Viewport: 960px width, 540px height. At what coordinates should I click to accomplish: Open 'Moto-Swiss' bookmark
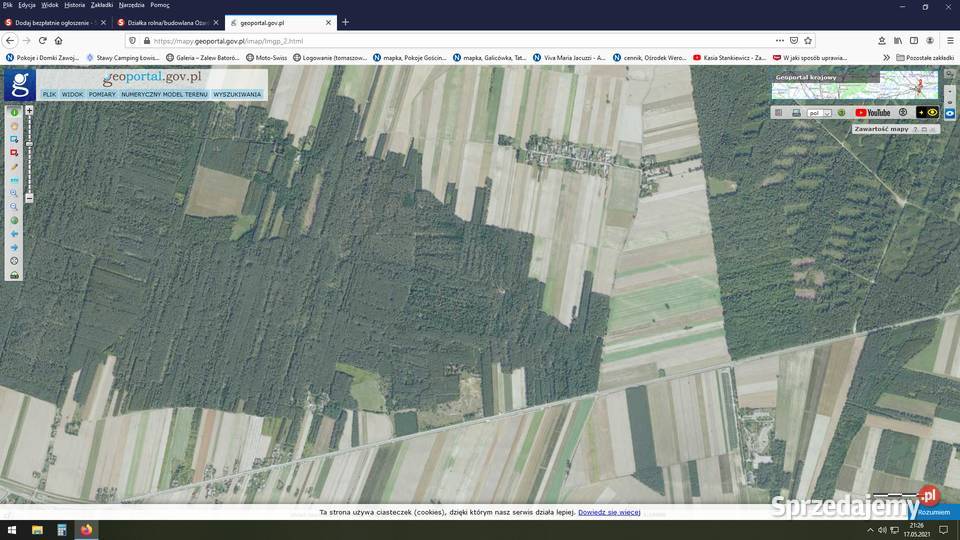pos(266,58)
